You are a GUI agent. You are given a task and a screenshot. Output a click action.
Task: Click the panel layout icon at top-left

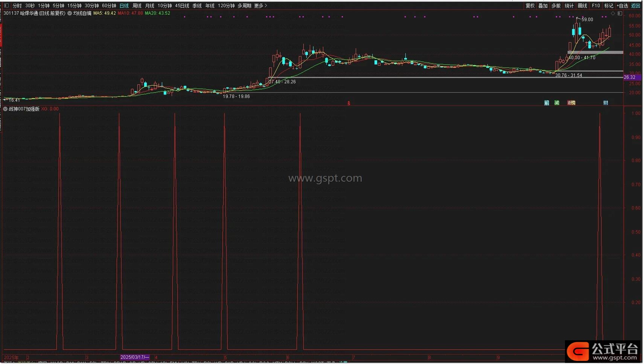tap(6, 5)
